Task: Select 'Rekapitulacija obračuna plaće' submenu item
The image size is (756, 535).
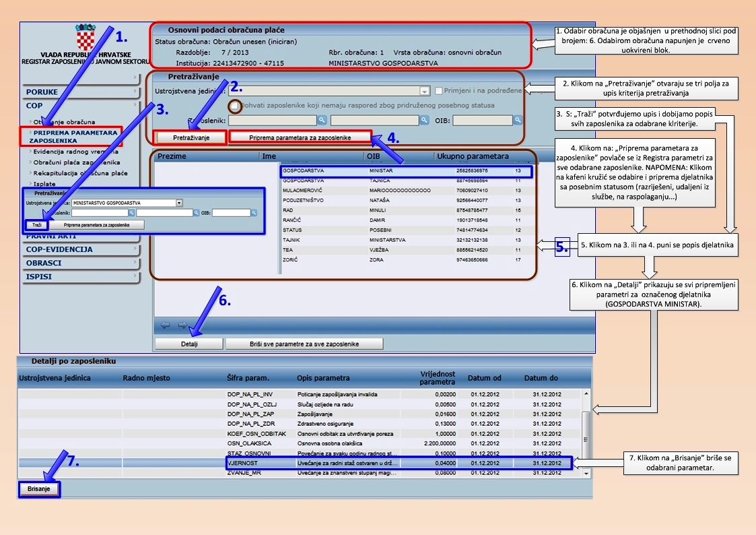Action: [x=80, y=173]
